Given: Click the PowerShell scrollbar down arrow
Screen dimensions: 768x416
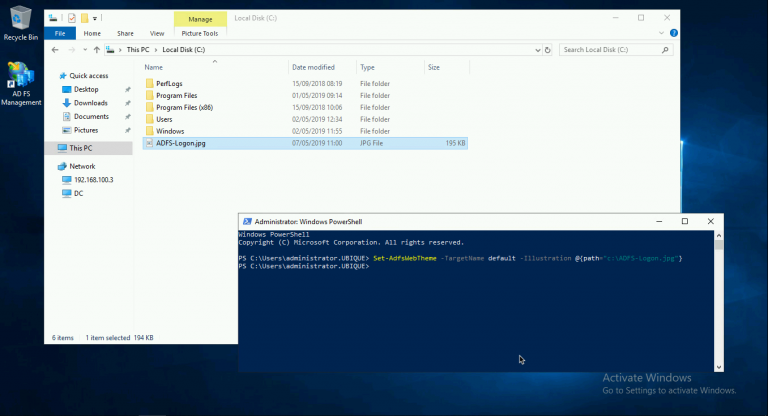Looking at the screenshot, I should coord(719,367).
